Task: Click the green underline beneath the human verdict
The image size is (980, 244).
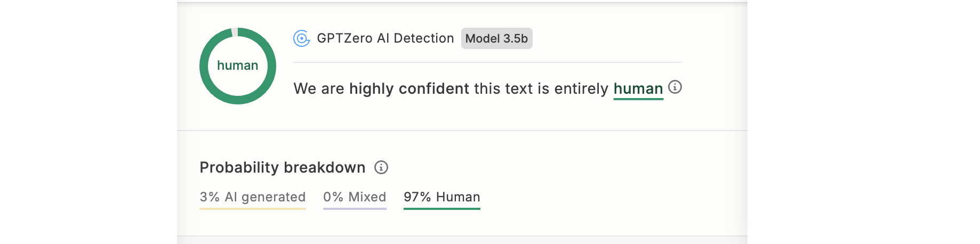Action: [x=638, y=99]
